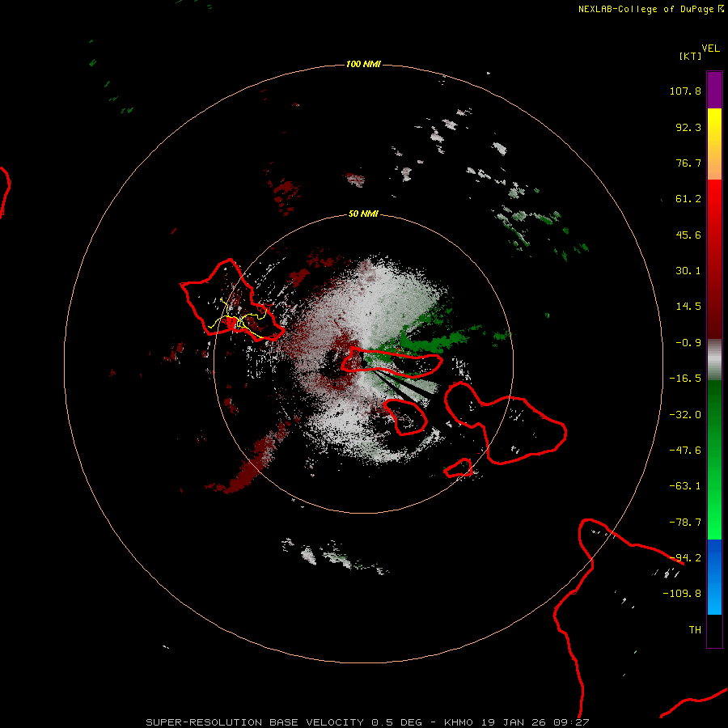Click the -32.0 legend value
728x728 pixels.
click(685, 415)
